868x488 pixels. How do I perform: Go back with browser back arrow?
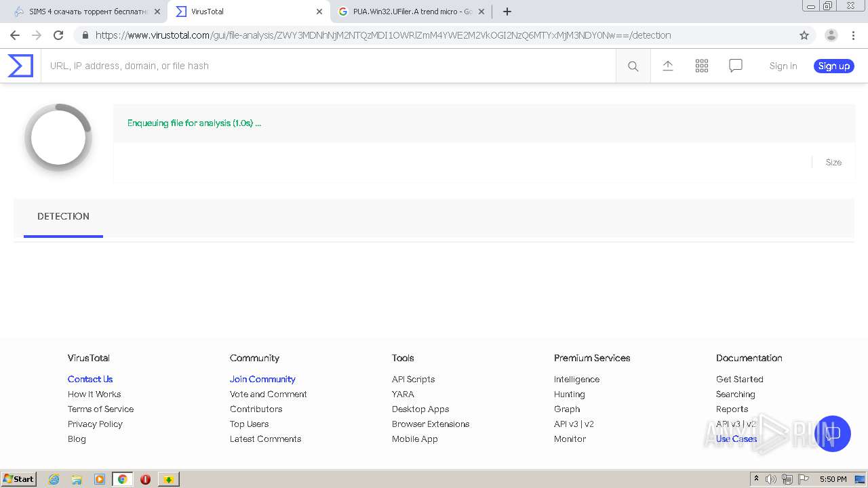click(x=15, y=35)
